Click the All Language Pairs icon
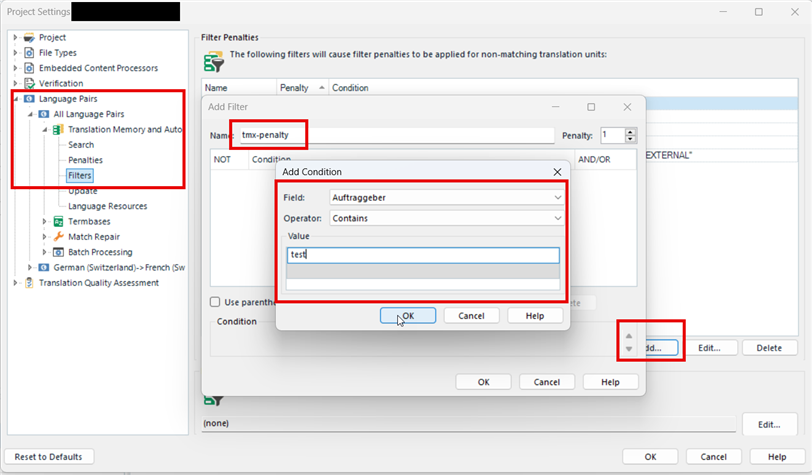 (x=44, y=114)
